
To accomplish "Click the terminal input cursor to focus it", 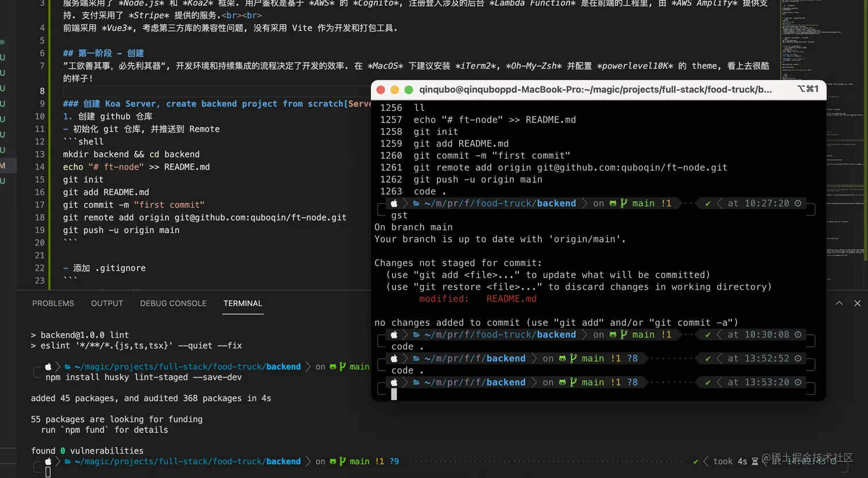I will point(393,394).
